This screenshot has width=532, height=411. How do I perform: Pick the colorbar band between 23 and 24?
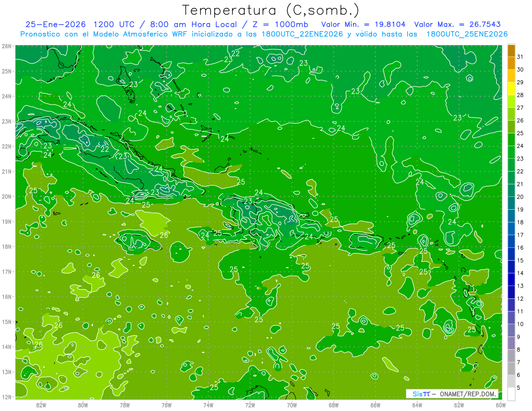click(x=511, y=153)
